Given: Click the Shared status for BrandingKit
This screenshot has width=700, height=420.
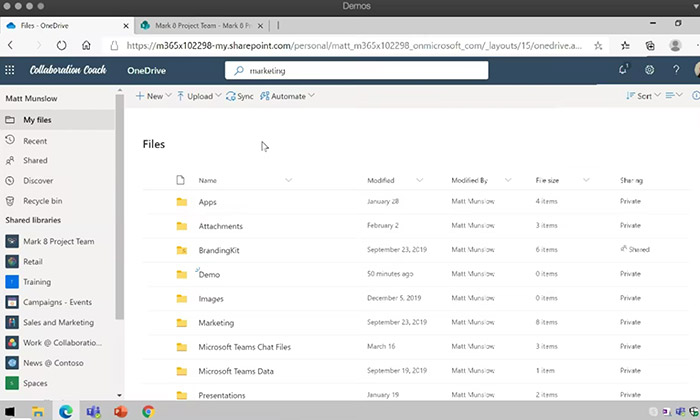Looking at the screenshot, I should click(635, 250).
